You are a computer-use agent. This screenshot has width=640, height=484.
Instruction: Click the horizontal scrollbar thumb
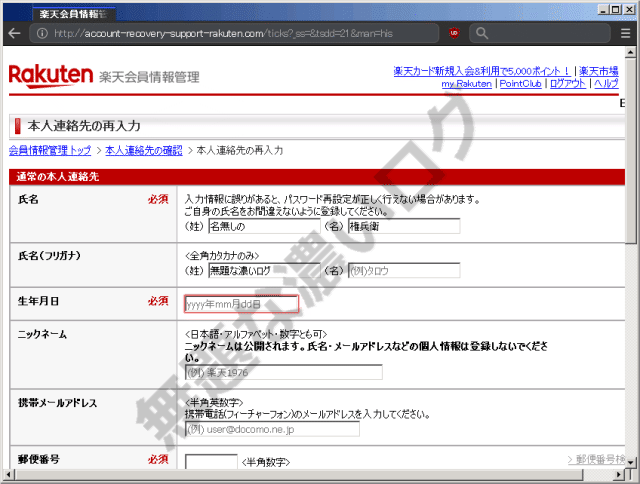[299, 475]
